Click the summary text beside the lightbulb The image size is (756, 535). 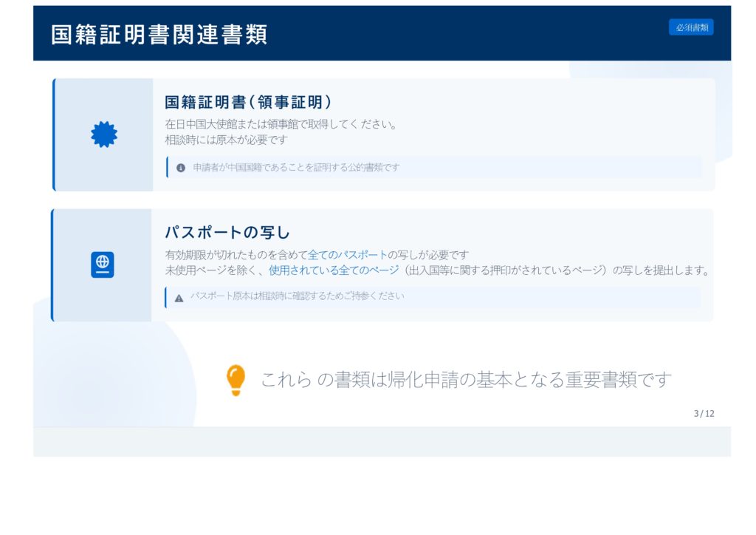[x=466, y=380]
